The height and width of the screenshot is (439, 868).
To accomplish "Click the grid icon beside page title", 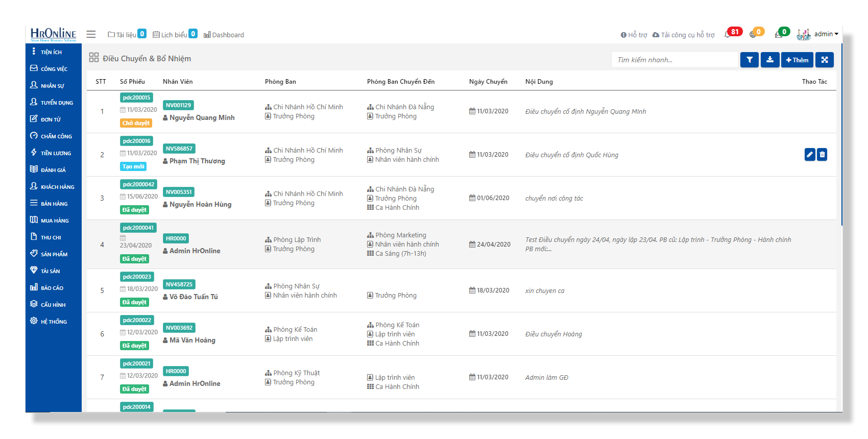I will [x=94, y=58].
